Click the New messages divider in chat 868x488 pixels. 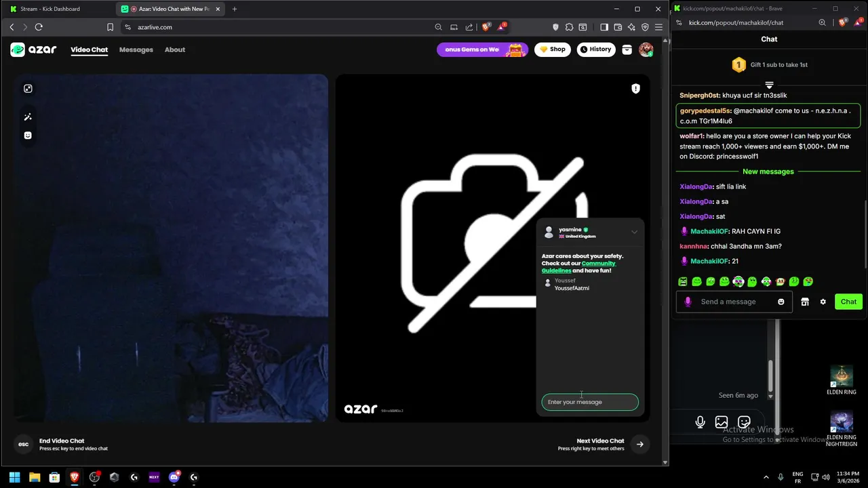click(768, 171)
